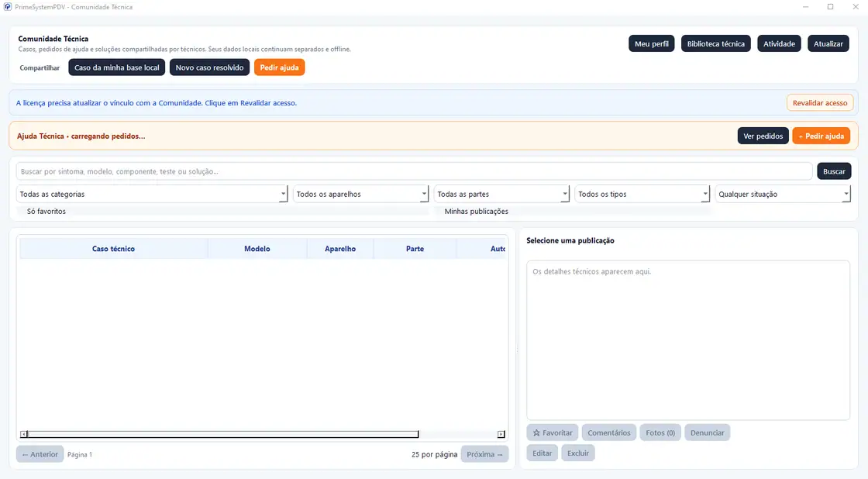Go to the Próxima page
Screen dimensions: 868x479
[484, 454]
